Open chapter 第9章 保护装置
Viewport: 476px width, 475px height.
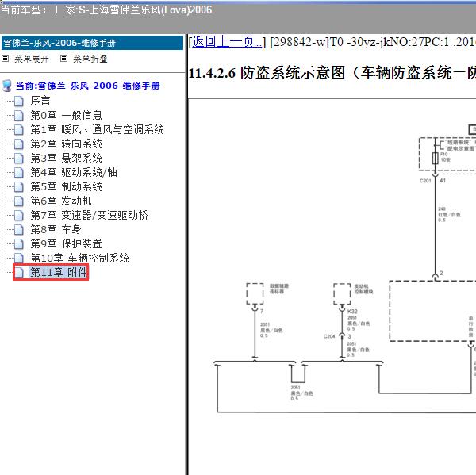(66, 243)
